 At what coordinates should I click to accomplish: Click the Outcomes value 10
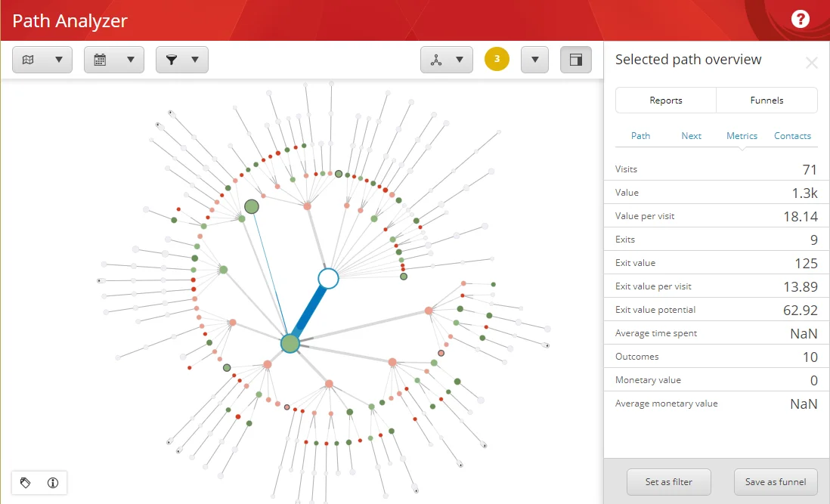(810, 357)
